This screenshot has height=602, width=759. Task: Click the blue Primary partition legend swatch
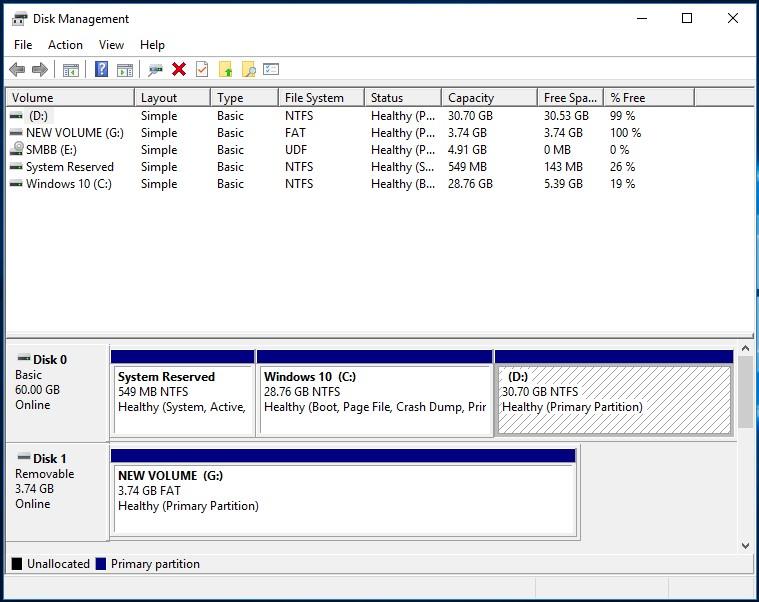click(101, 564)
